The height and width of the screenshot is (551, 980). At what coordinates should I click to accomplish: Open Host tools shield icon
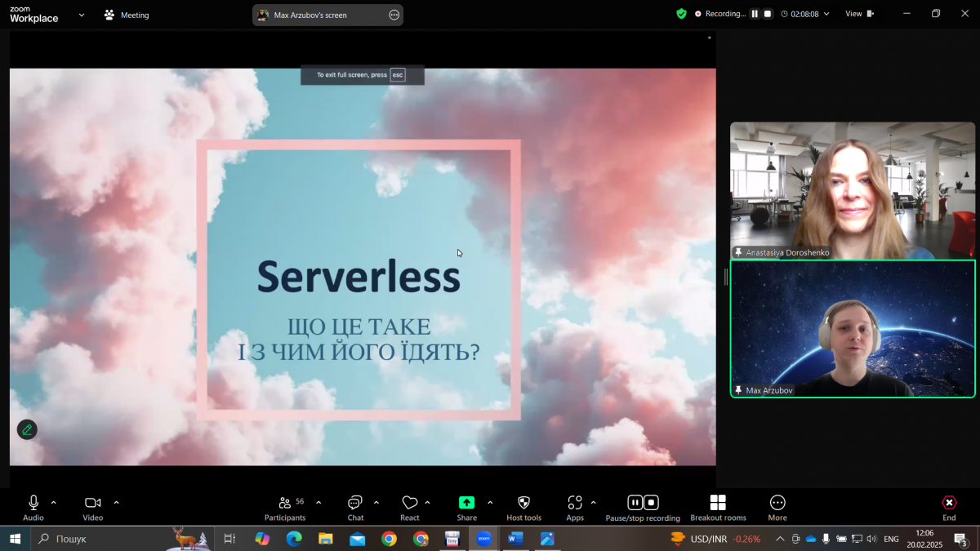pos(523,503)
